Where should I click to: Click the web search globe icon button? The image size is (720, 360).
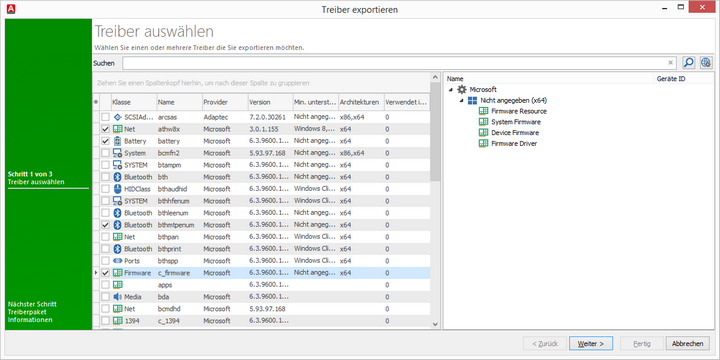tap(706, 63)
